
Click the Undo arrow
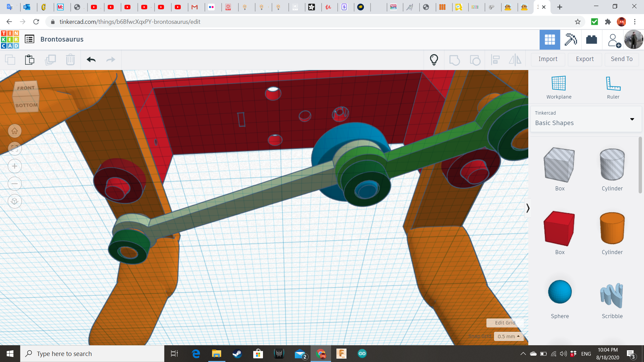tap(91, 60)
